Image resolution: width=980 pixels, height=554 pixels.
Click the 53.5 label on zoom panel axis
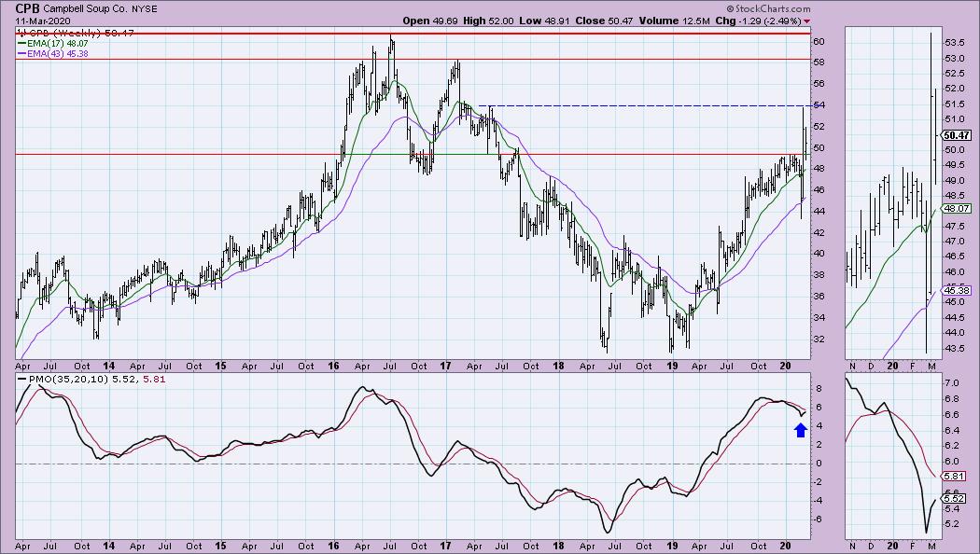pos(955,43)
